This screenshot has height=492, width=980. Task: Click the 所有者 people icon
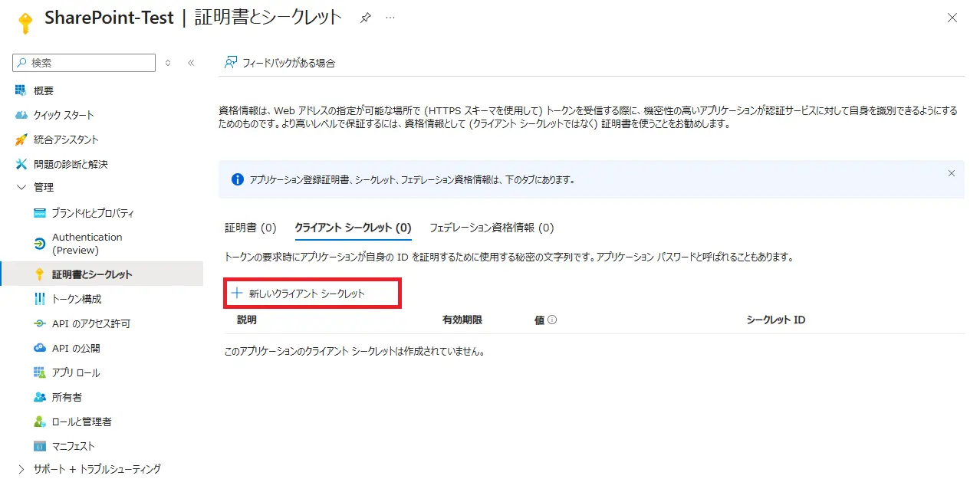click(x=40, y=397)
